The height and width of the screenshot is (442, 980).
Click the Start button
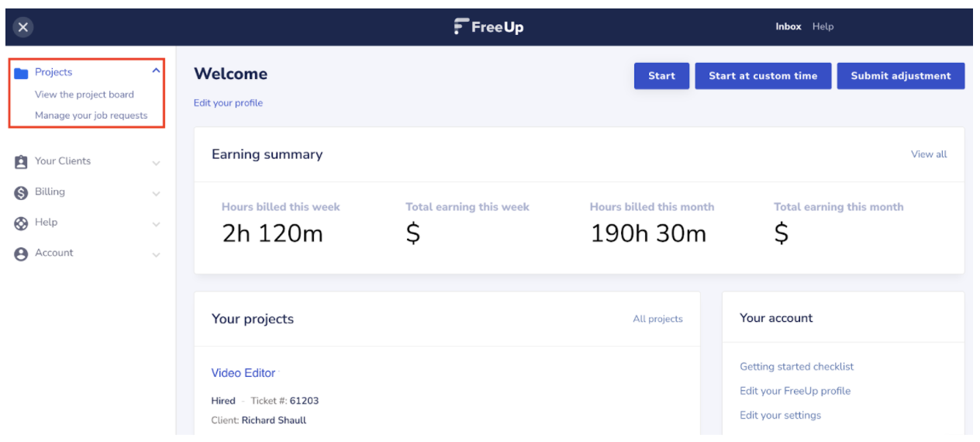(x=661, y=76)
